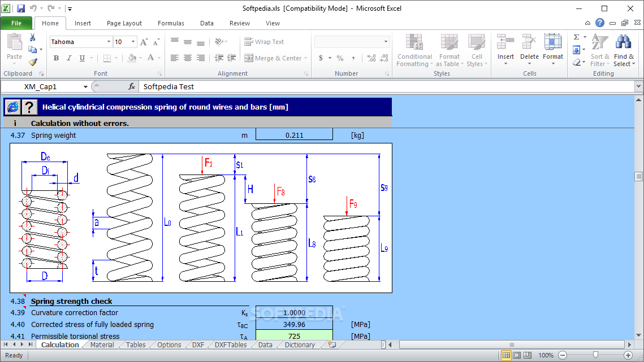
Task: Click the Decrease Indent icon
Action: [219, 58]
